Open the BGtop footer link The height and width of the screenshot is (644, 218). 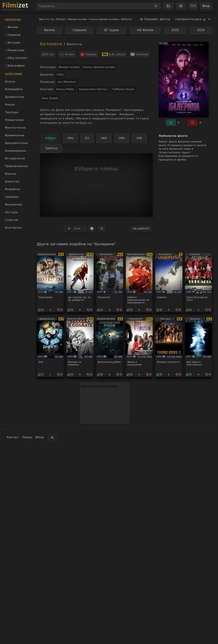40,438
